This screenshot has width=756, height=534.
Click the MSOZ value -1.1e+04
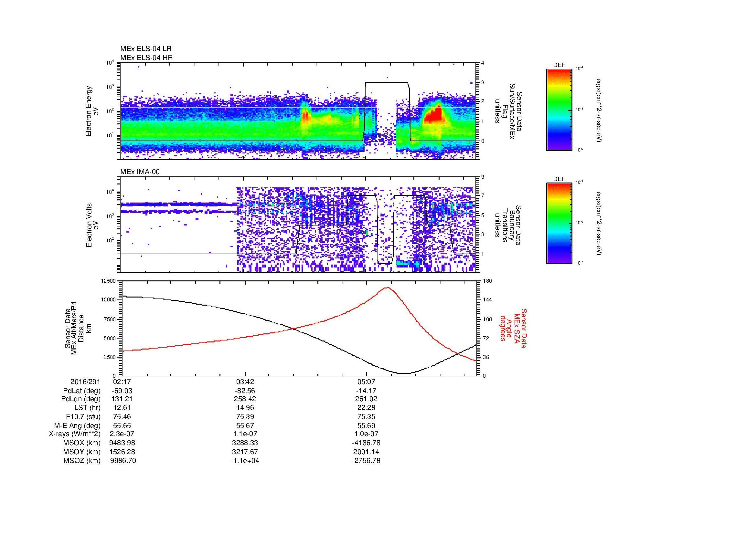pos(245,461)
